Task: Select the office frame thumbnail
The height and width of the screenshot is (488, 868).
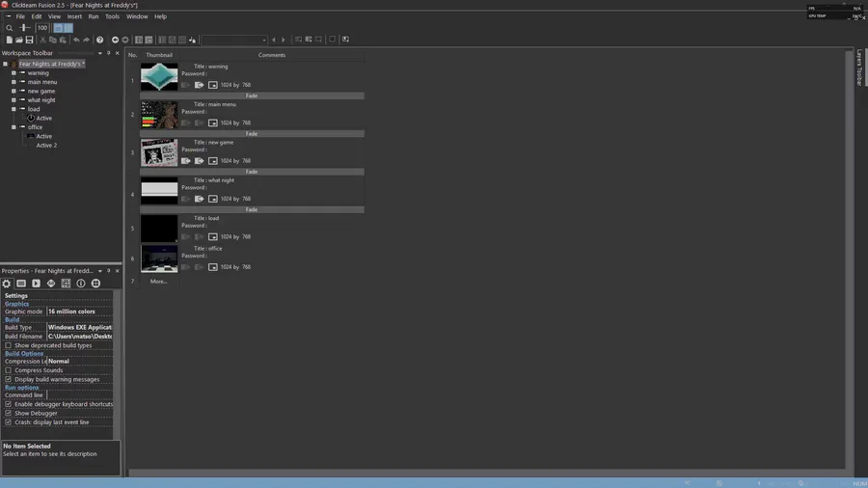Action: click(159, 258)
